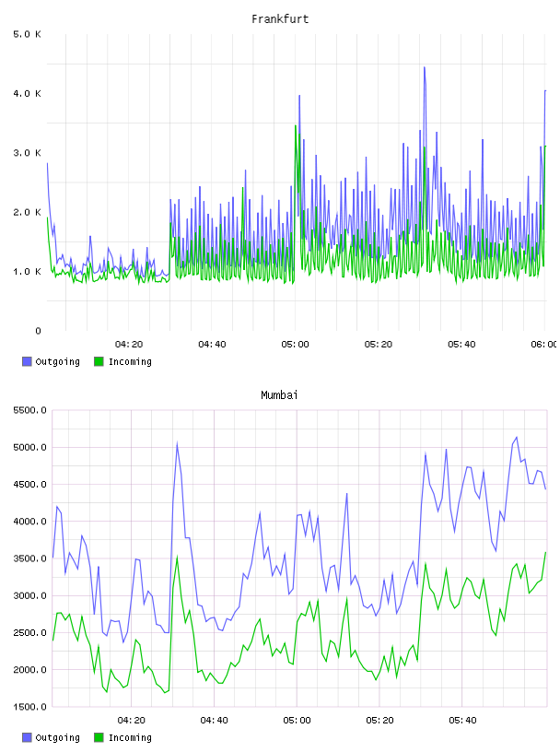560x752 pixels.
Task: Click the 5000.0 y-axis label in Mumbai
Action: pyautogui.click(x=29, y=448)
